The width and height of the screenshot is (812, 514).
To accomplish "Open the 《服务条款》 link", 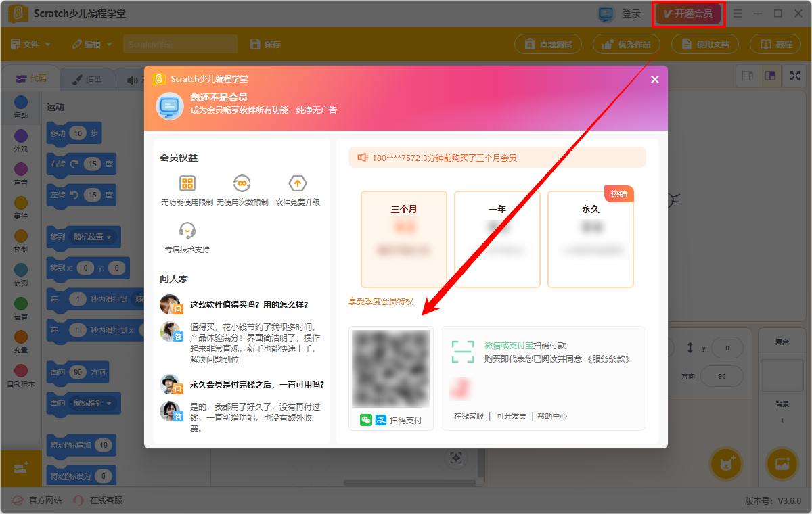I will click(x=608, y=359).
